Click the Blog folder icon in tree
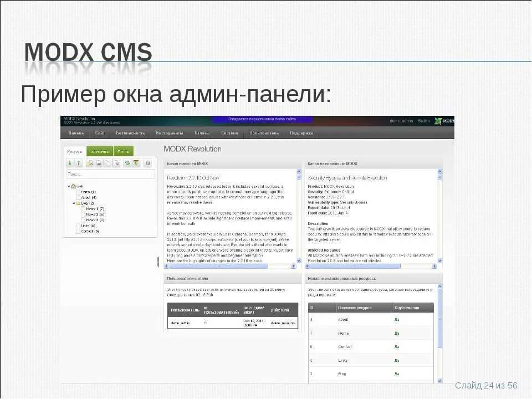Screen dimensions: 532x399 (x=78, y=203)
